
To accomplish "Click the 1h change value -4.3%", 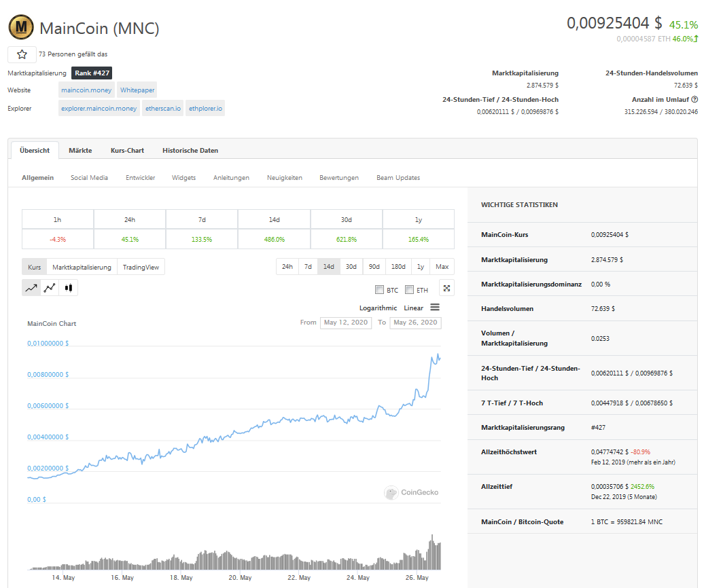I will (58, 239).
